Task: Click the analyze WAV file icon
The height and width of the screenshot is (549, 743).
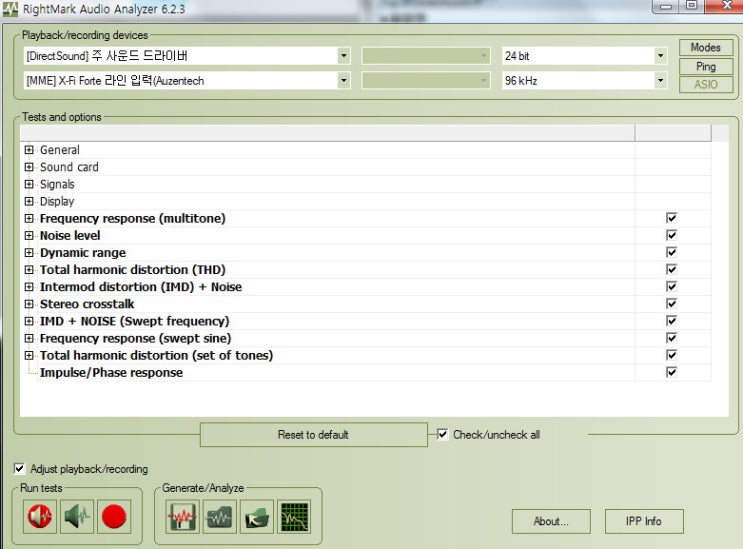Action: pyautogui.click(x=219, y=516)
